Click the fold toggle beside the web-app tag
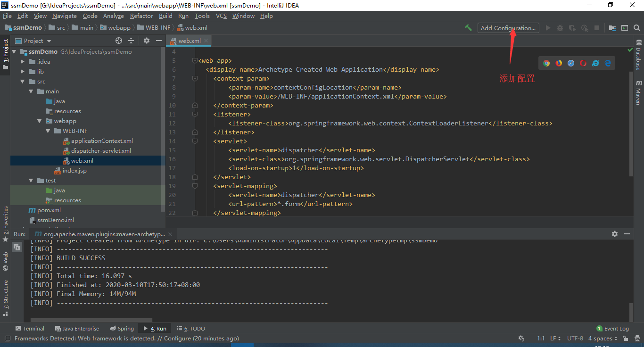644x347 pixels. pos(195,61)
